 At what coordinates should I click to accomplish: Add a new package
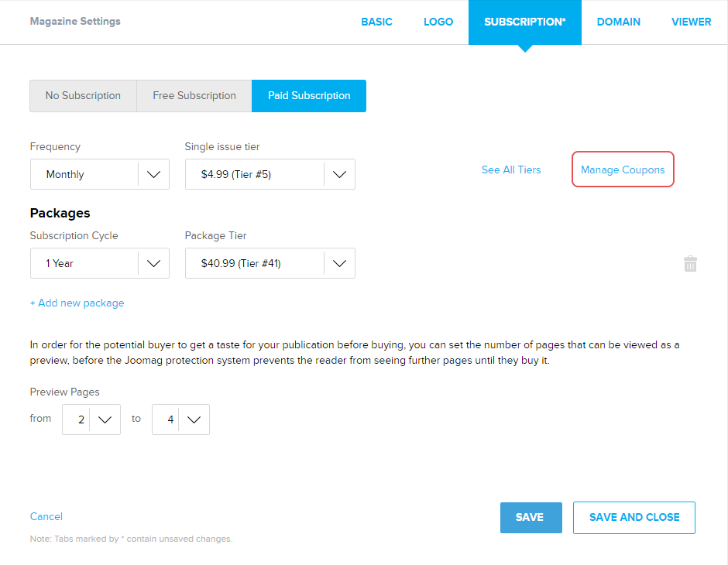77,303
